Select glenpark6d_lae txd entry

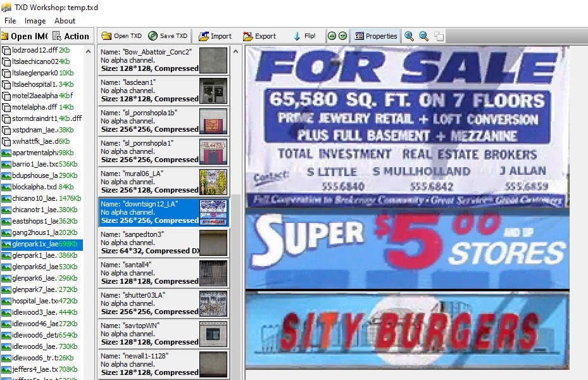42,267
